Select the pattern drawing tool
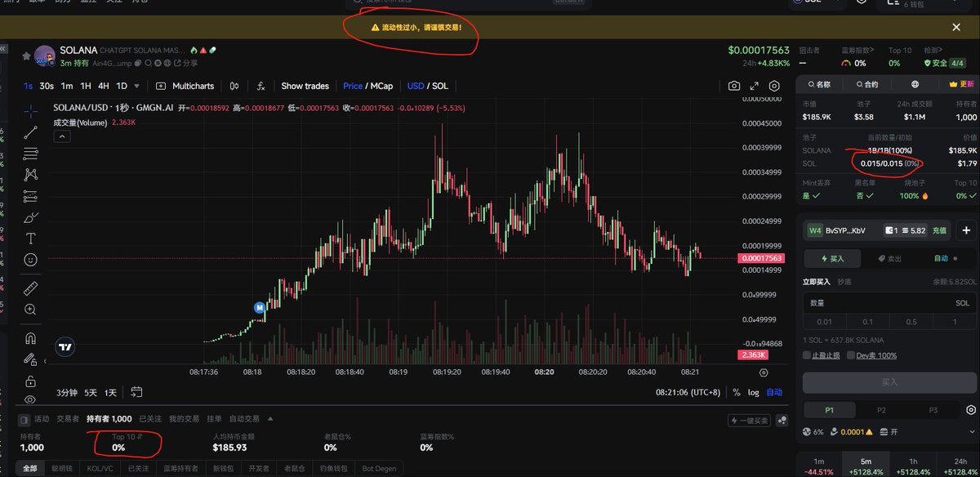The image size is (980, 477). tap(31, 174)
